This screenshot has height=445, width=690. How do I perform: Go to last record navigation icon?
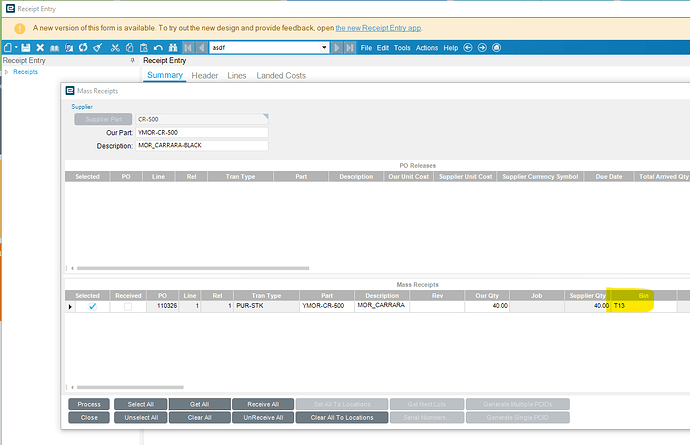click(x=350, y=48)
